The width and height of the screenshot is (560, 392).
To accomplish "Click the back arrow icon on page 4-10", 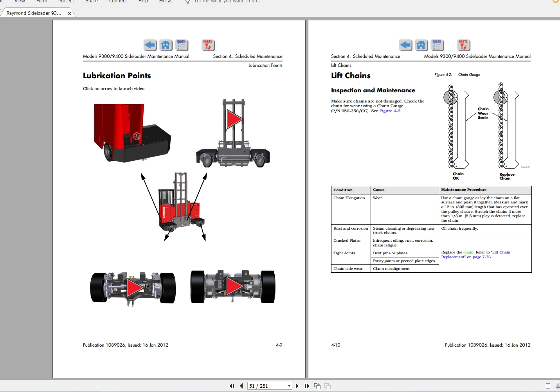I will coord(406,45).
